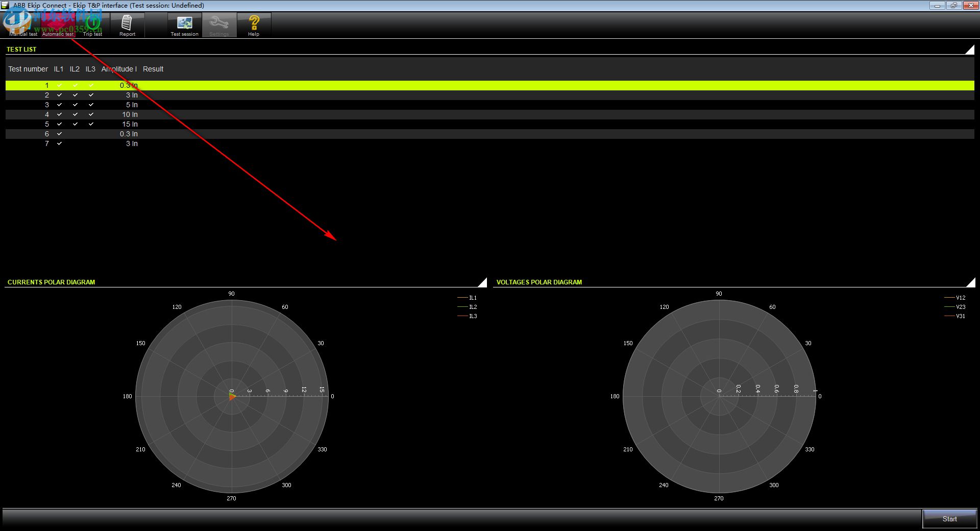The height and width of the screenshot is (531, 980).
Task: Click the ABB Ekip Connect title bar icon
Action: [6, 5]
